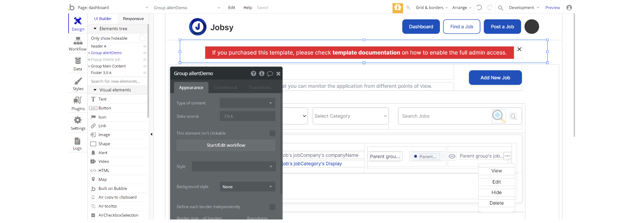Open the Type of content dropdown
Screen dimensions: 644x223
(247, 103)
